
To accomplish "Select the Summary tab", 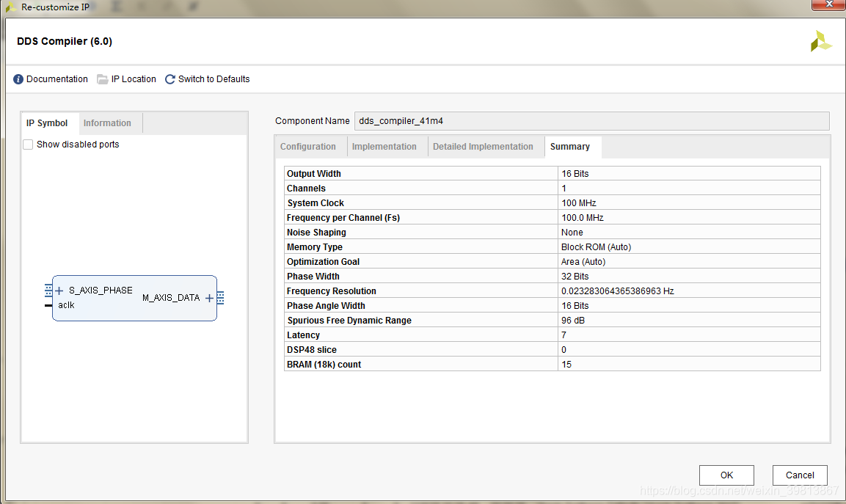I will pyautogui.click(x=570, y=147).
